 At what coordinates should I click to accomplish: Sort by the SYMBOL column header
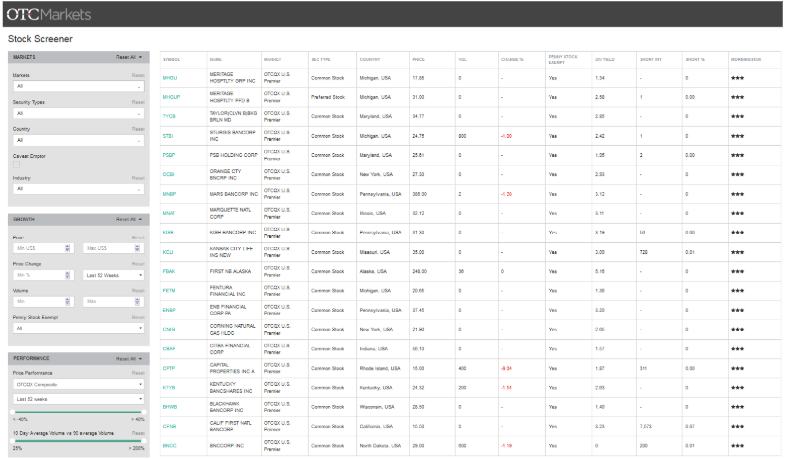coord(171,60)
